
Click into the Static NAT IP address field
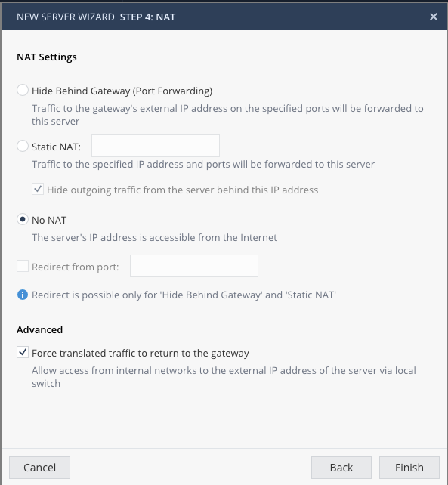coord(156,146)
